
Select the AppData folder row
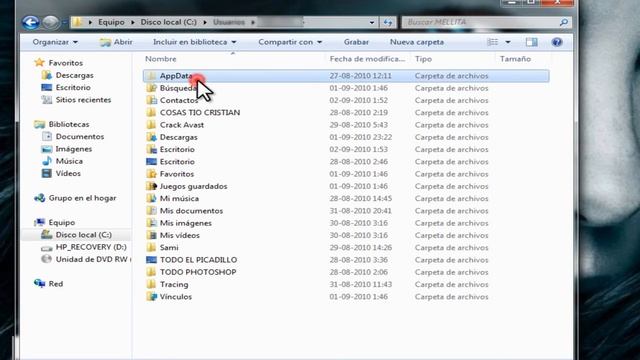(346, 76)
